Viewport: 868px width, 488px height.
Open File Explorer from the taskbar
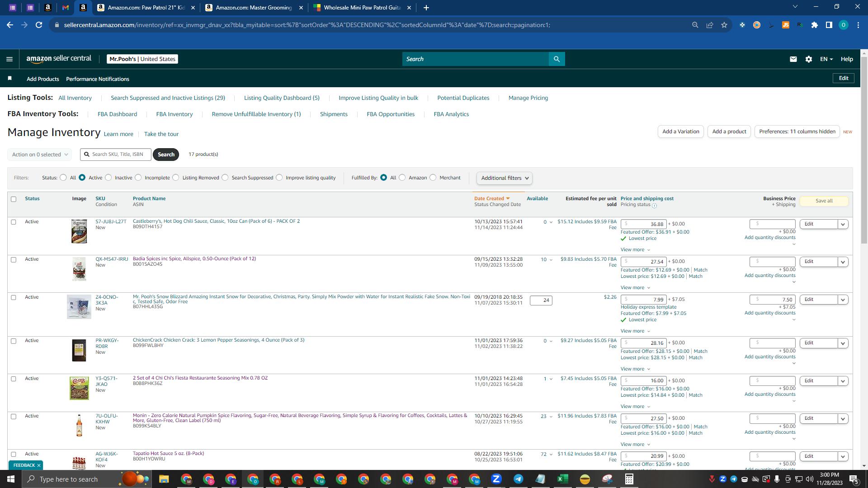coord(164,479)
